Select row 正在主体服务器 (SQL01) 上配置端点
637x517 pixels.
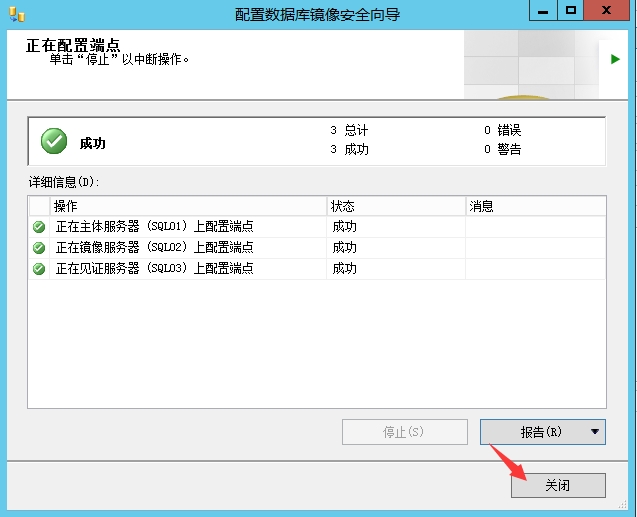pos(317,227)
